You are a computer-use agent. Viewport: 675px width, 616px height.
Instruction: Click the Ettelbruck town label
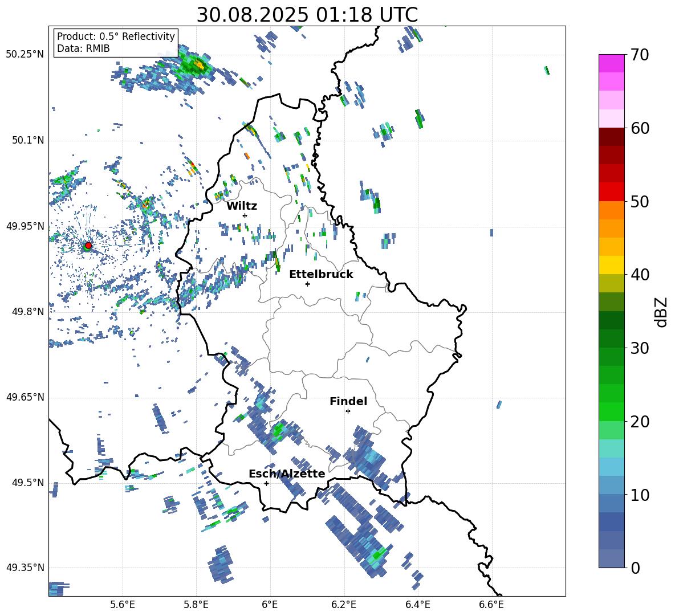click(x=321, y=275)
